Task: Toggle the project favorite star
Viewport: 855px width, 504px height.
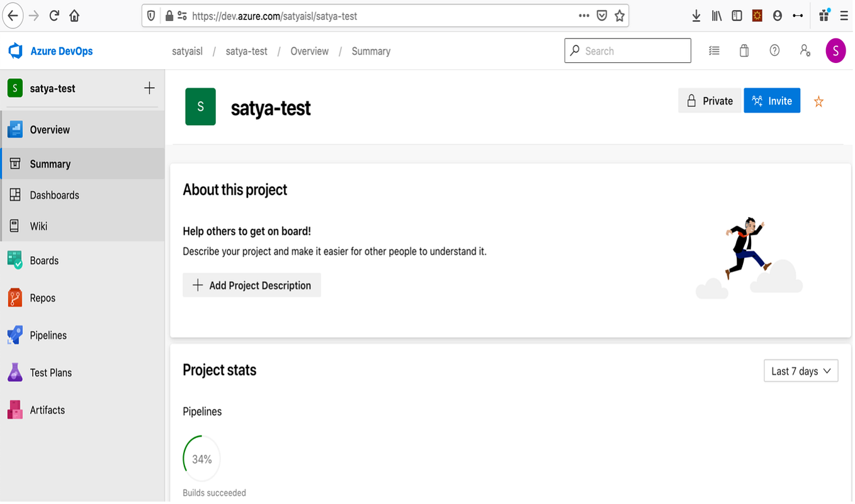Action: 818,101
